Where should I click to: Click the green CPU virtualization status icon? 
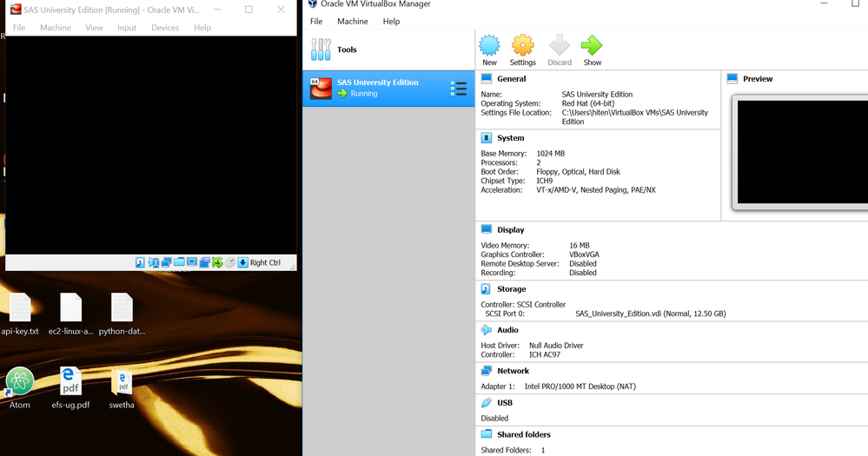(217, 262)
